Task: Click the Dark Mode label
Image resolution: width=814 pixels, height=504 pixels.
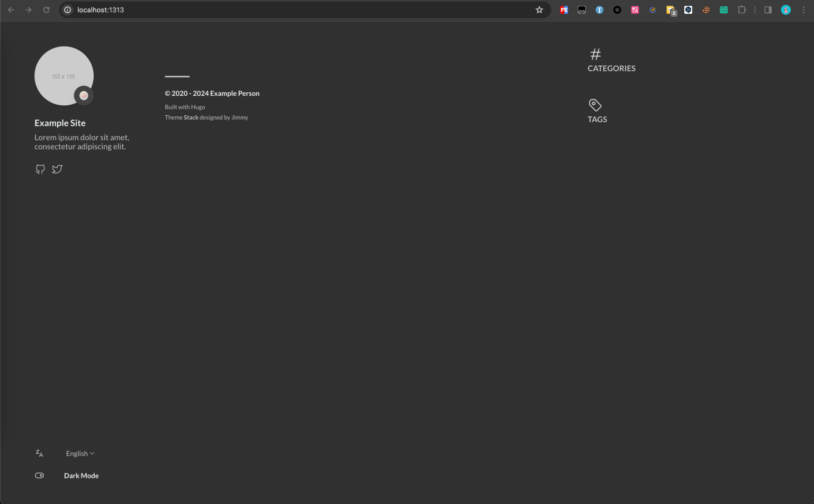Action: click(81, 475)
